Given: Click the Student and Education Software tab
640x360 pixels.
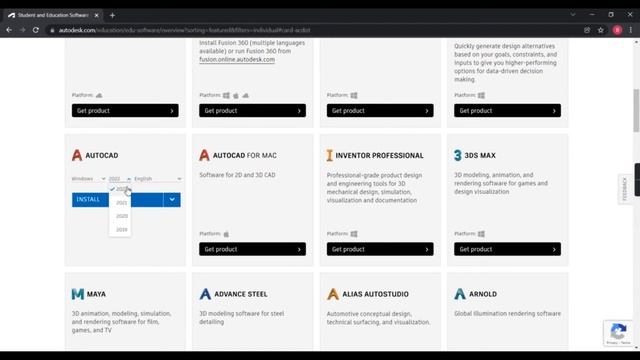Looking at the screenshot, I should [x=53, y=16].
